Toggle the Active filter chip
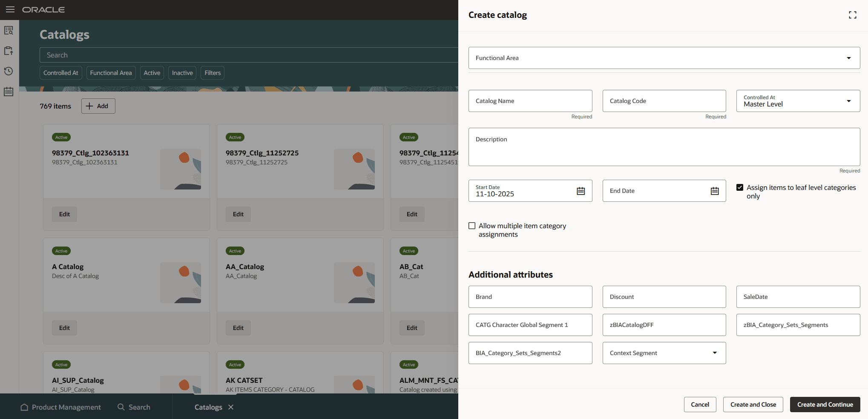The height and width of the screenshot is (419, 868). [152, 73]
